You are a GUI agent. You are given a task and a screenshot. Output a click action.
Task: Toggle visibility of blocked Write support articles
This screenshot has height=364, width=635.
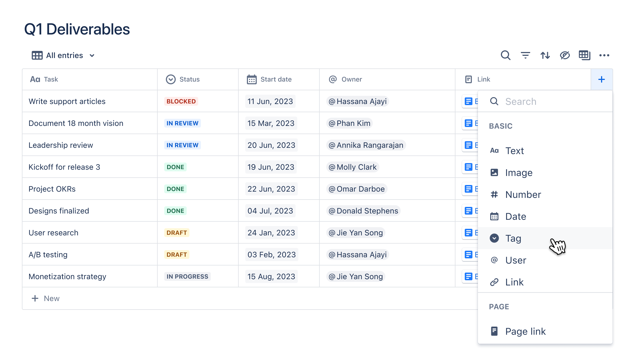(x=564, y=55)
